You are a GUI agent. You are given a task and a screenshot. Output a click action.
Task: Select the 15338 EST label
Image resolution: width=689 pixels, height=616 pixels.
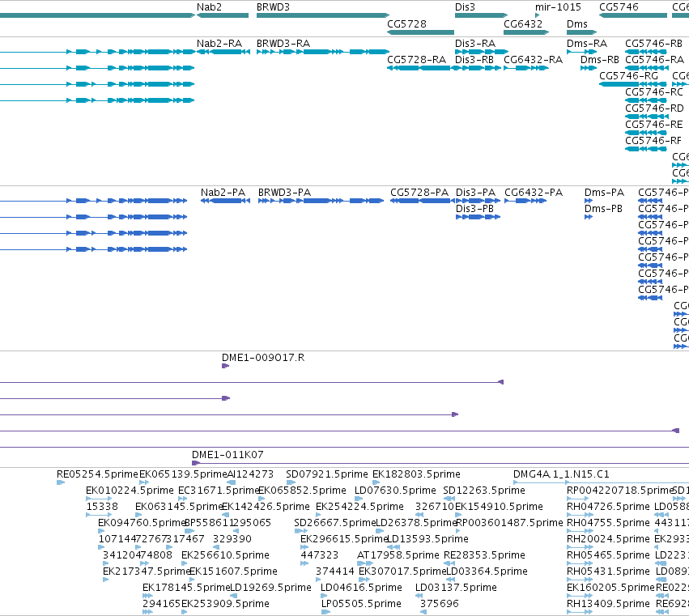[x=102, y=507]
